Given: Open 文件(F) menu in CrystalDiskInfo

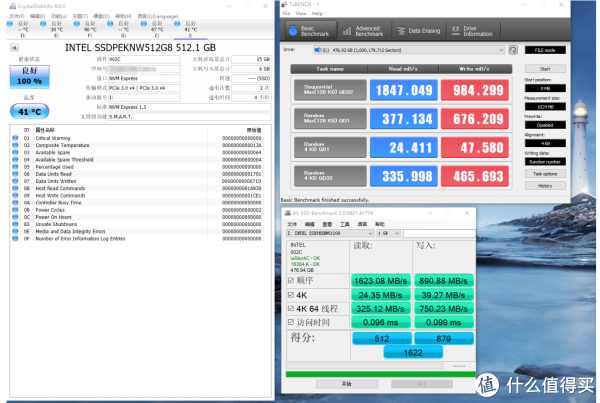Looking at the screenshot, I should coord(17,16).
